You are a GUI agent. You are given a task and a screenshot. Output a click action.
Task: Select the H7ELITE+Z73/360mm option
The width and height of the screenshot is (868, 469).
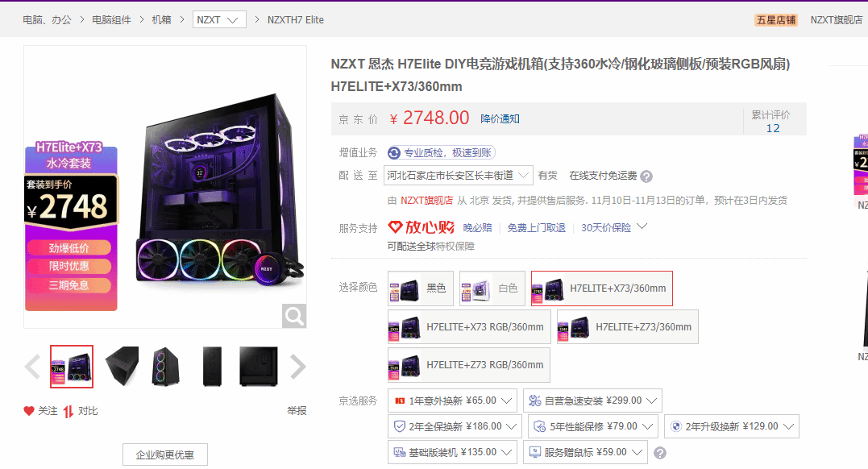tap(628, 327)
